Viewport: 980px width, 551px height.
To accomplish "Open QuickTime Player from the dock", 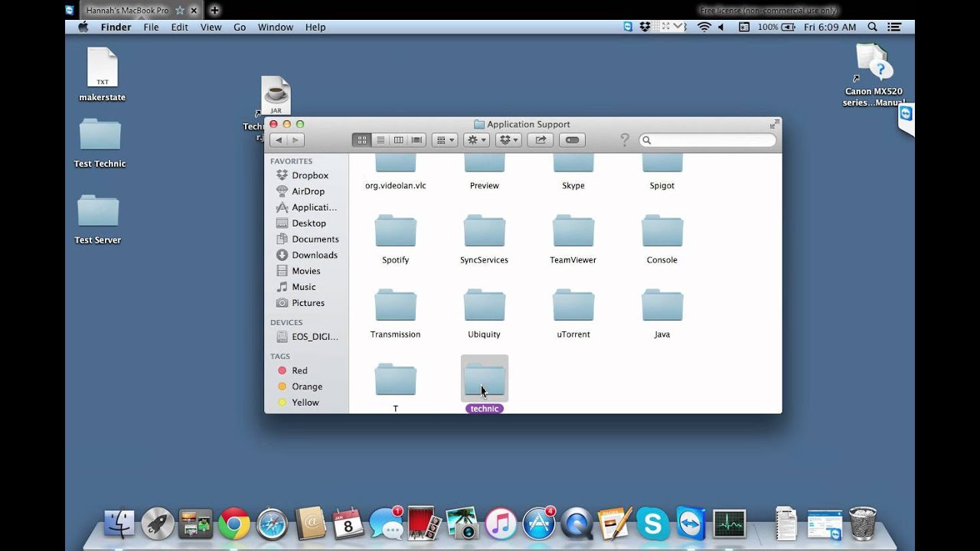I will tap(577, 523).
